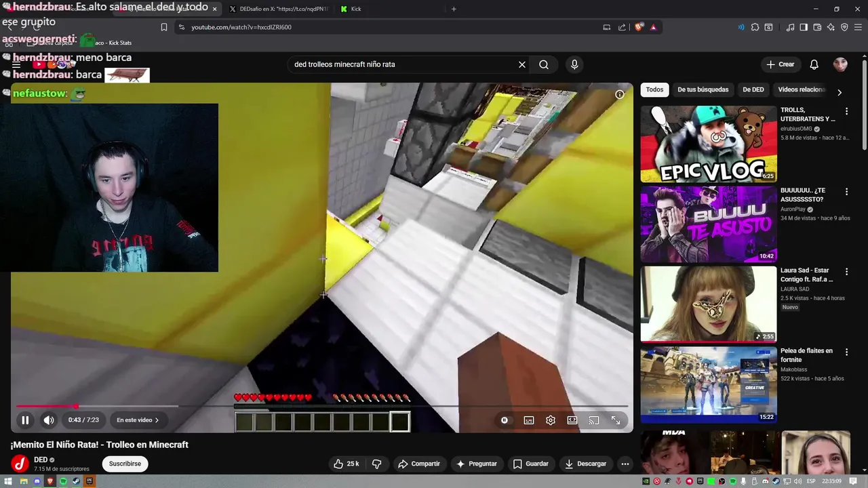868x488 pixels.
Task: Open Spotify in the taskbar
Action: [x=63, y=481]
